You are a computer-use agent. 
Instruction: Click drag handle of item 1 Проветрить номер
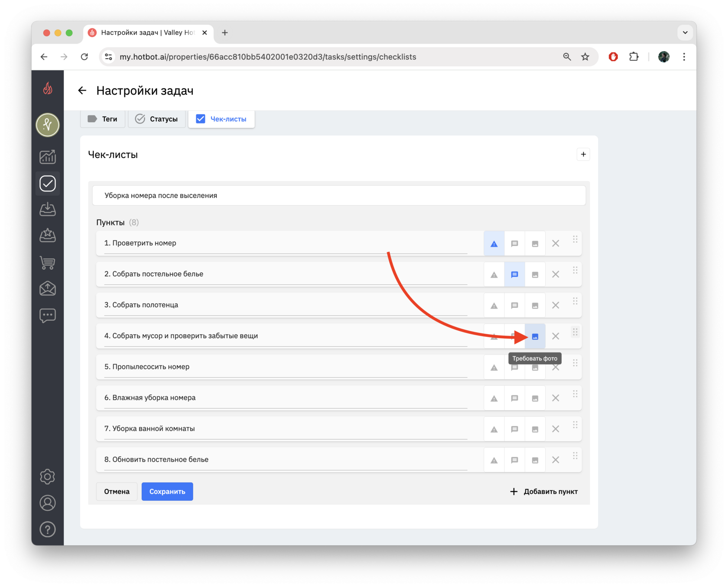[575, 239]
